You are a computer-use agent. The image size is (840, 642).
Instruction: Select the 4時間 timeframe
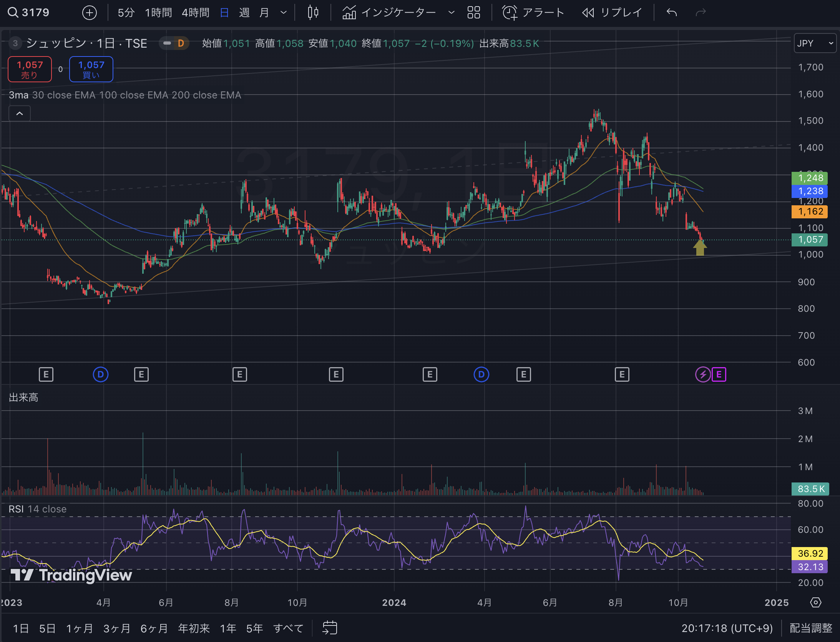click(x=196, y=13)
